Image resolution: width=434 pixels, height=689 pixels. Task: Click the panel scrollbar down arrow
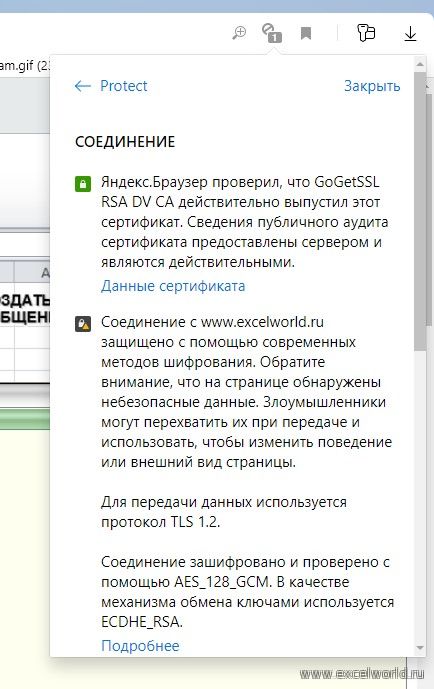pos(420,648)
